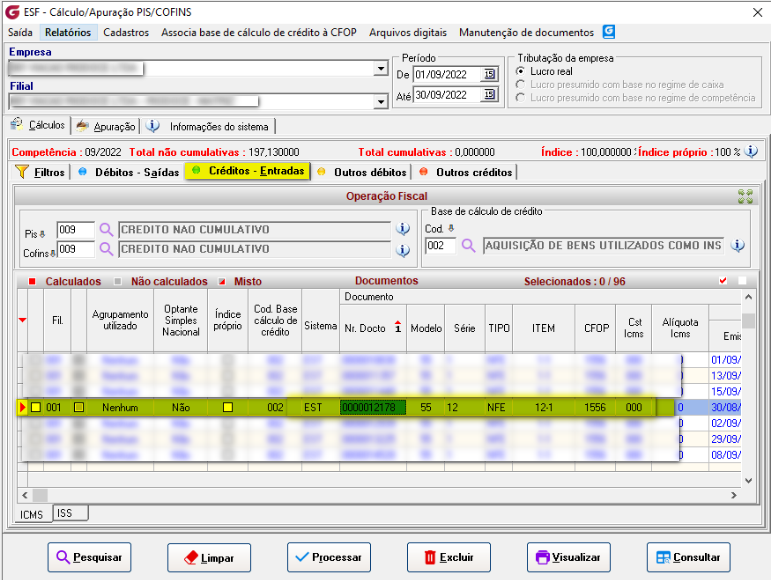Click the Informações do sistema info icon
Image resolution: width=771 pixels, height=580 pixels.
point(152,126)
